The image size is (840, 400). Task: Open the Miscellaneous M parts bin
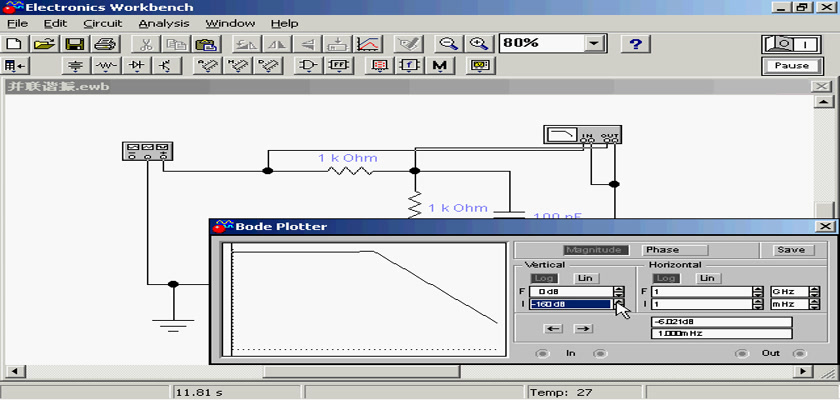click(440, 66)
